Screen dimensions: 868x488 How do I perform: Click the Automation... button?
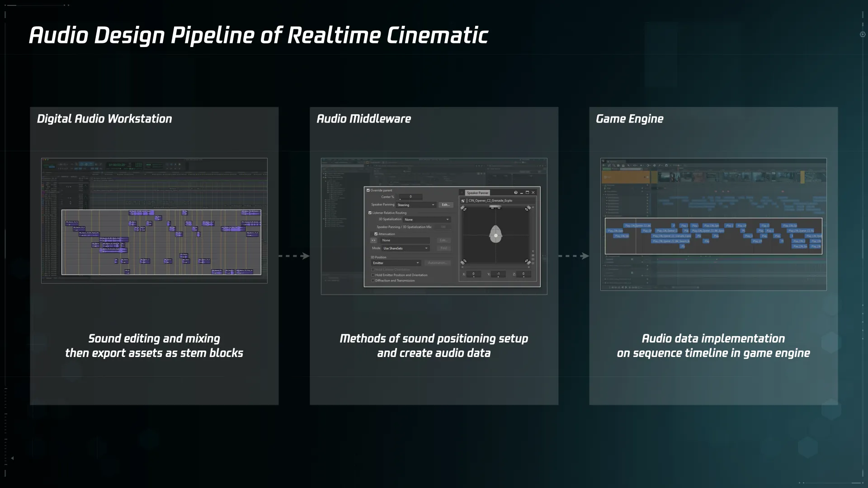(438, 263)
